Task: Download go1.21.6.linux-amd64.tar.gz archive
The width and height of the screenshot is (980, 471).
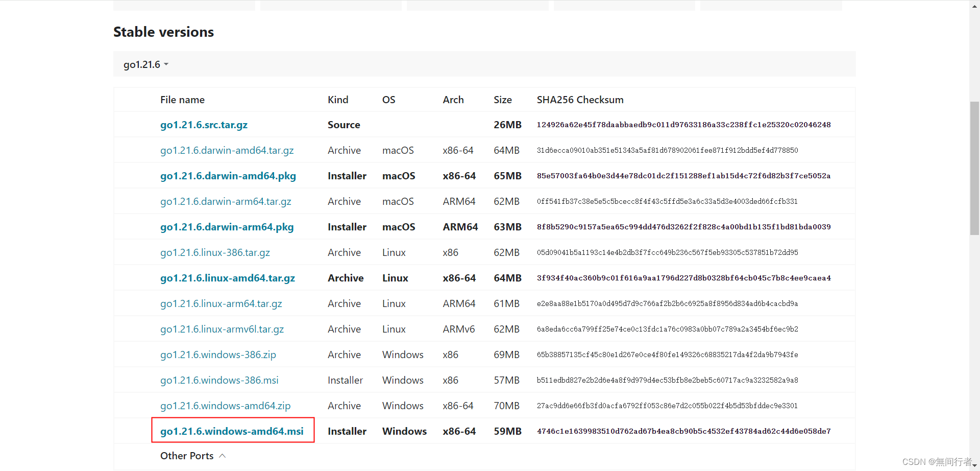Action: coord(228,278)
